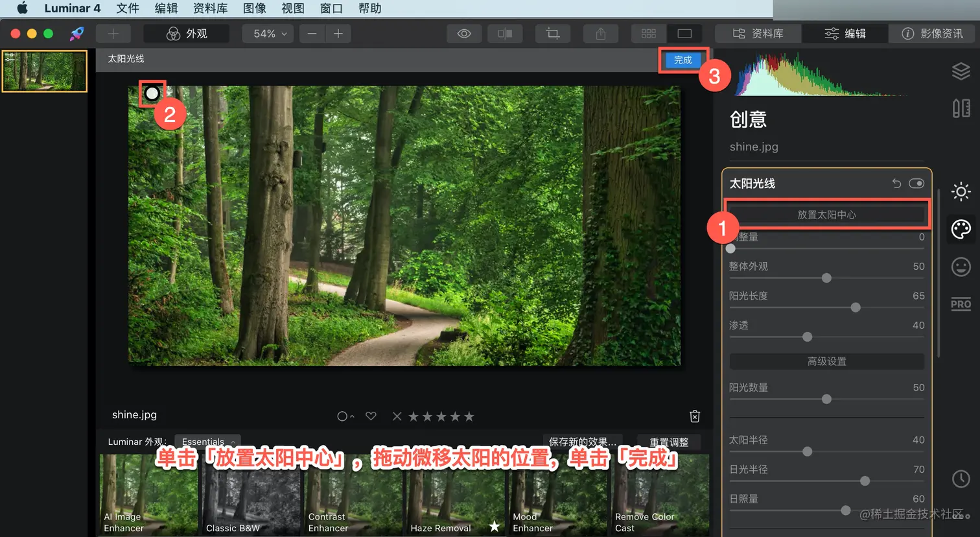This screenshot has width=980, height=537.
Task: Open the 编辑 edit tab
Action: click(845, 34)
